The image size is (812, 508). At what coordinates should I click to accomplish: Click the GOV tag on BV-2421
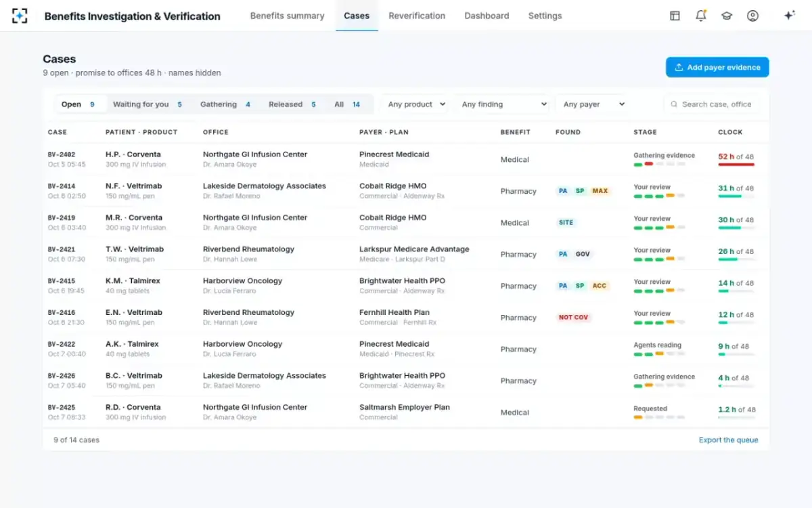point(583,255)
